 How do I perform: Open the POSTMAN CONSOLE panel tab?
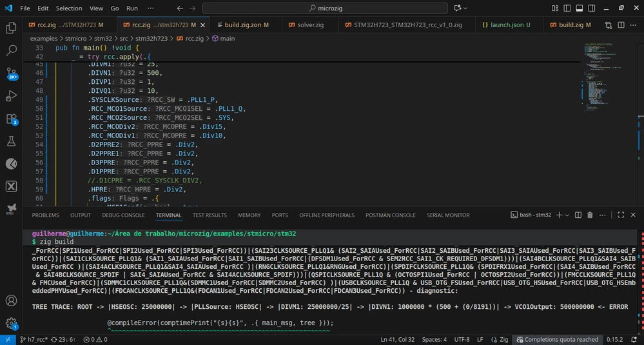coord(391,215)
